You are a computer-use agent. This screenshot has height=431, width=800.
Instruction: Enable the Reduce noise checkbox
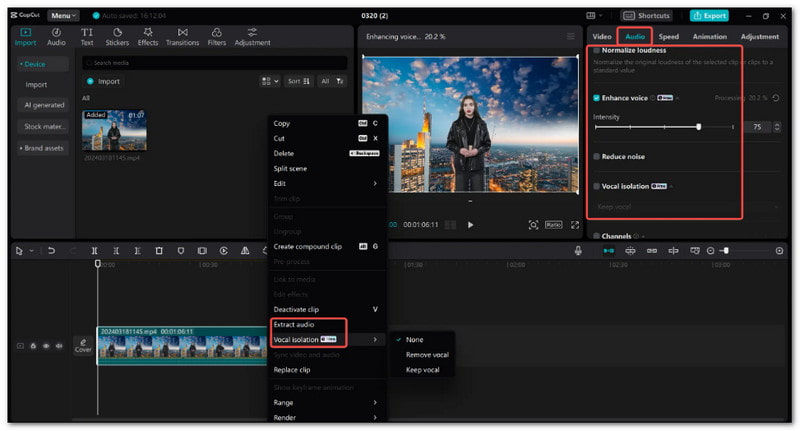tap(596, 157)
